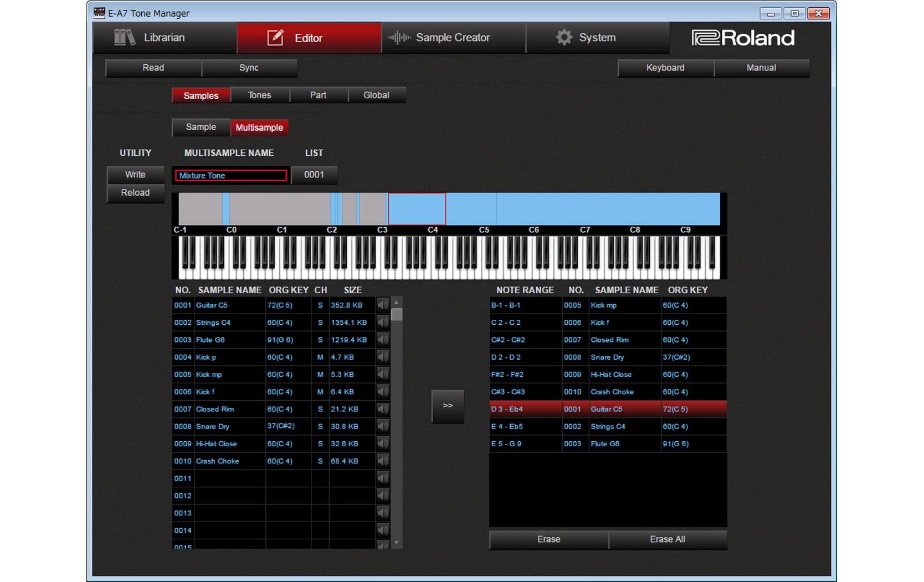Image resolution: width=924 pixels, height=582 pixels.
Task: Select the red-outlined C3-C4 range block
Action: (417, 209)
